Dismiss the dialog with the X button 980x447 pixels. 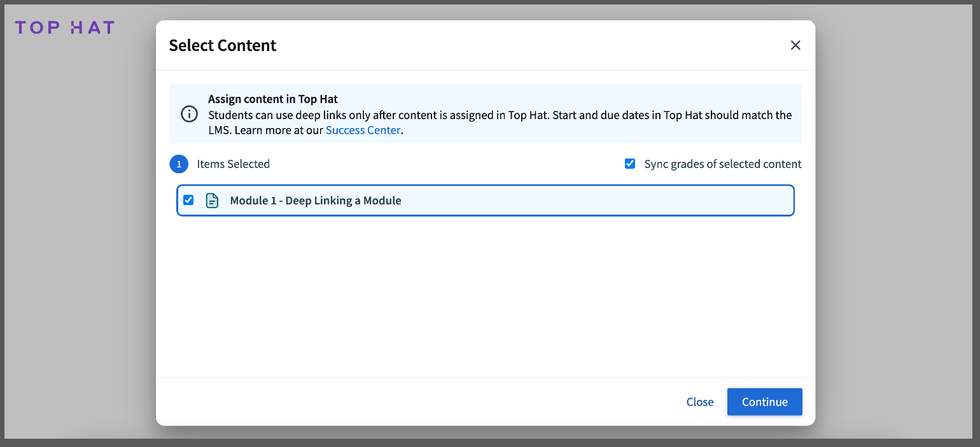[x=795, y=45]
